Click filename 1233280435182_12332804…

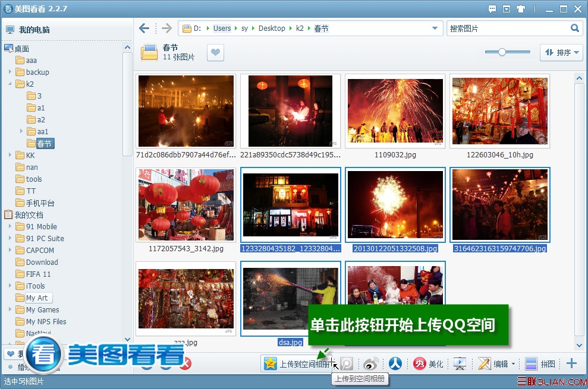[291, 248]
